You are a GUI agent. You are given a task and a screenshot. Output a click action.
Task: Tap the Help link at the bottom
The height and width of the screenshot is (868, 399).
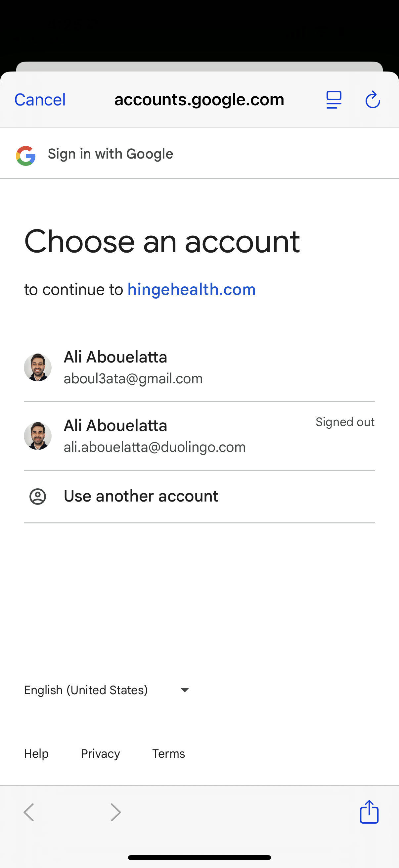36,753
